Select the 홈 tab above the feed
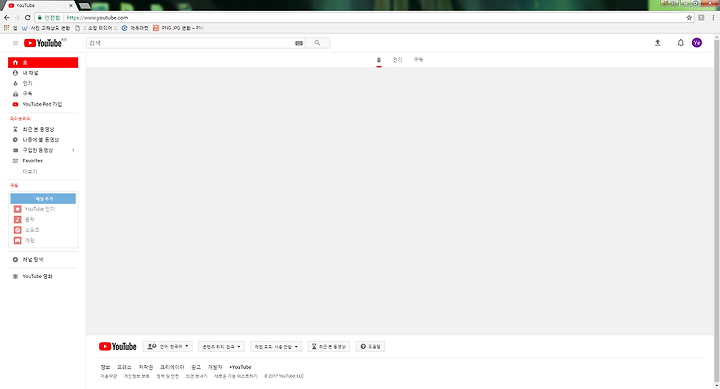The image size is (720, 389). [x=379, y=60]
